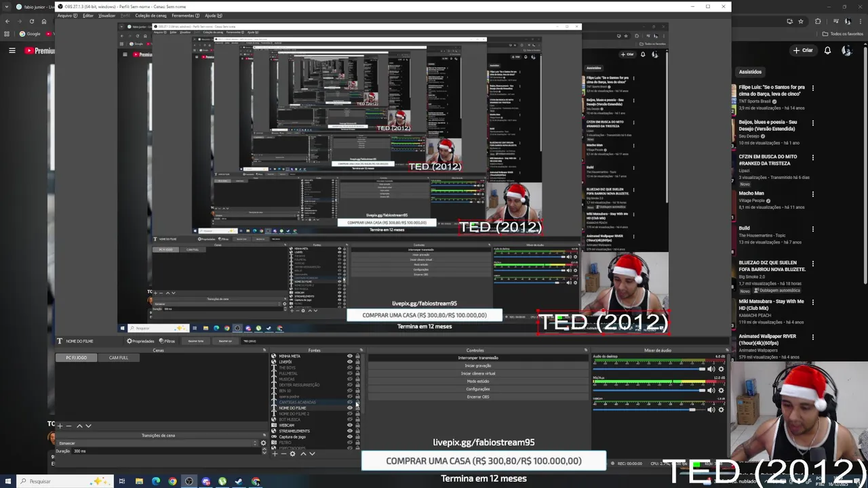The width and height of the screenshot is (868, 488).
Task: Toggle lock on Captura de jogo source
Action: click(357, 436)
